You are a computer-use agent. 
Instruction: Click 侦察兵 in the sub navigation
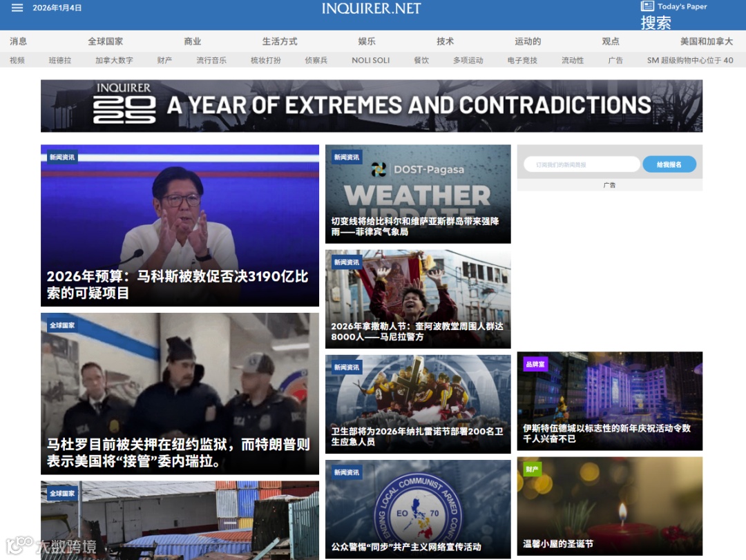click(x=316, y=60)
